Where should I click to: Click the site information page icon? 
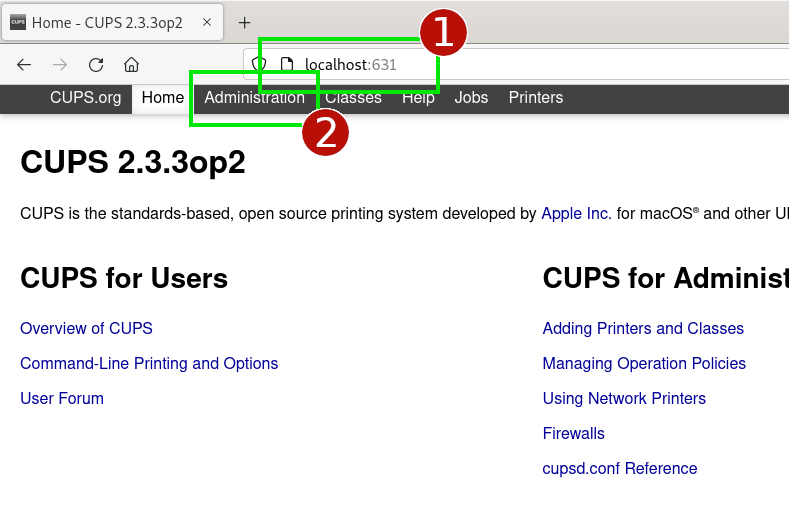click(x=287, y=64)
